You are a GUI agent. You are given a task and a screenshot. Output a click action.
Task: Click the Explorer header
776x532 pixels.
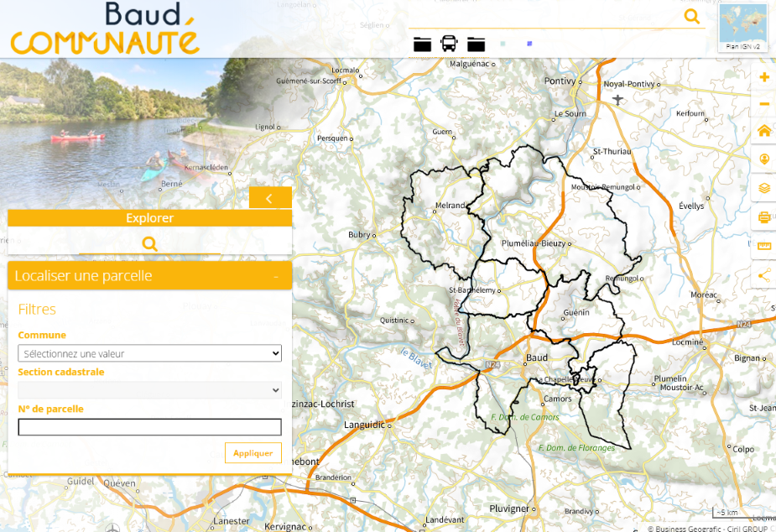150,217
